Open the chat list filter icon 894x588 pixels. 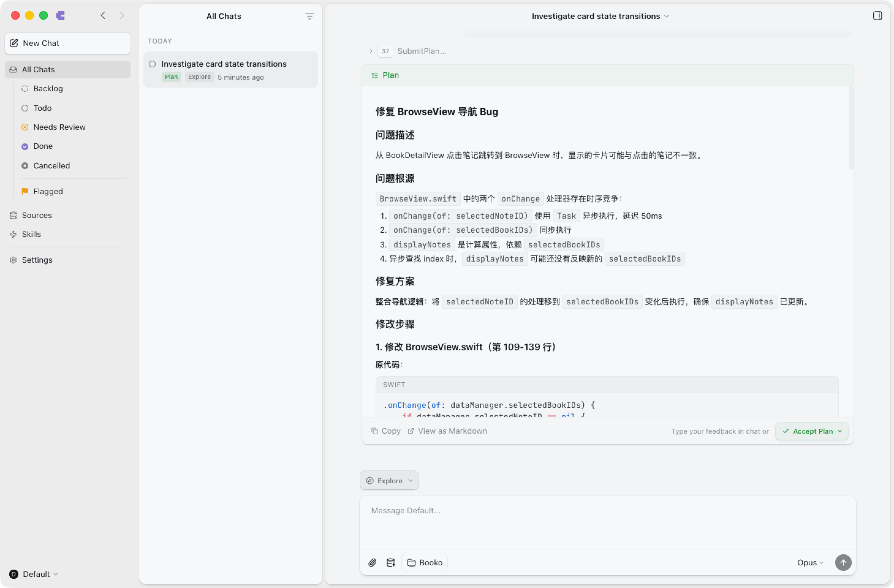pos(309,16)
